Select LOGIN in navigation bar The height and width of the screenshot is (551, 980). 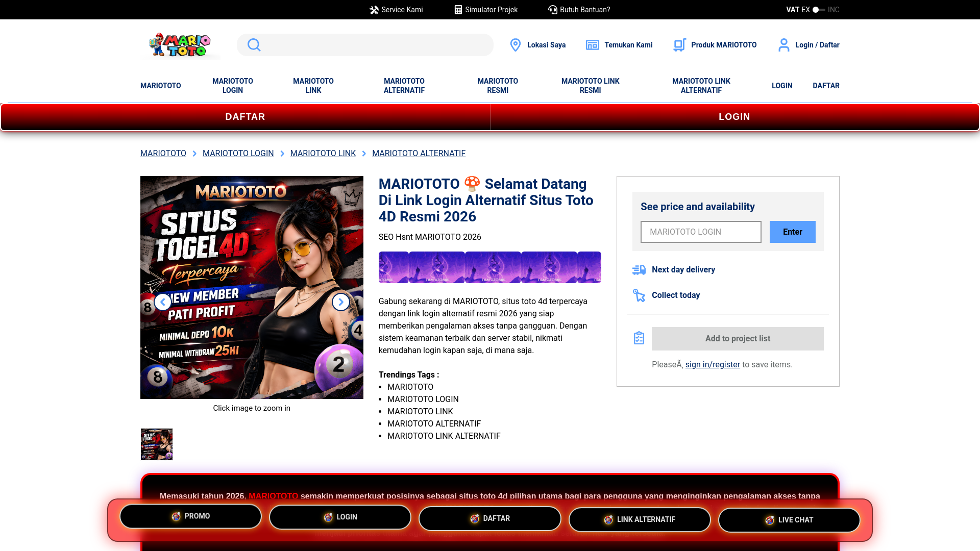tap(782, 86)
